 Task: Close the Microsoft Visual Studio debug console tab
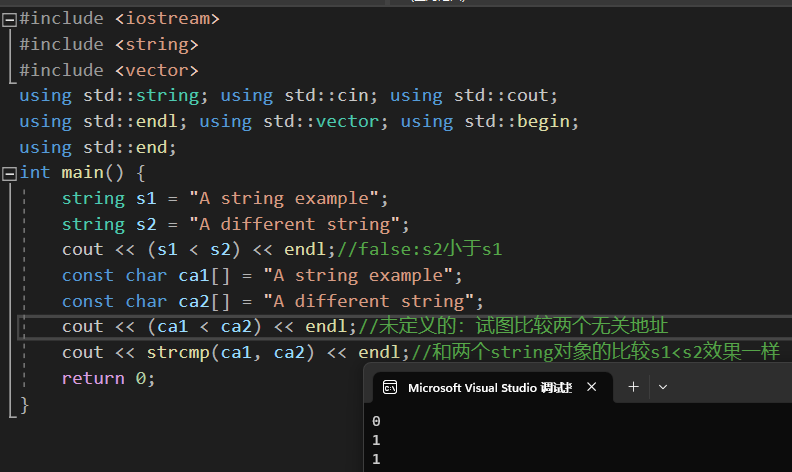pos(592,387)
